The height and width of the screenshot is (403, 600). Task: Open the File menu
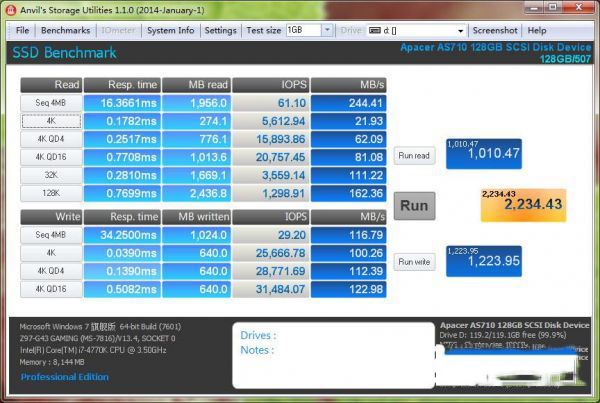click(x=22, y=30)
